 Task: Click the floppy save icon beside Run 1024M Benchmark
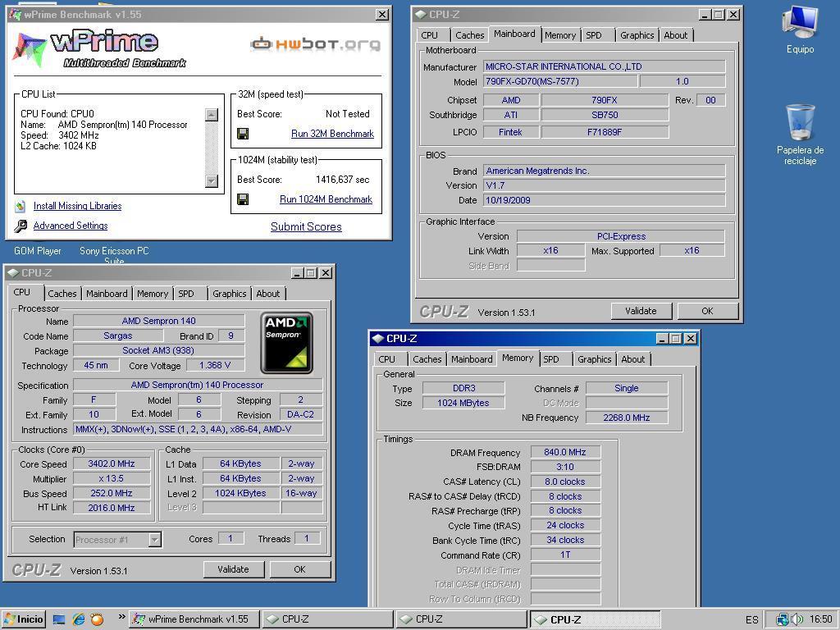coord(243,199)
